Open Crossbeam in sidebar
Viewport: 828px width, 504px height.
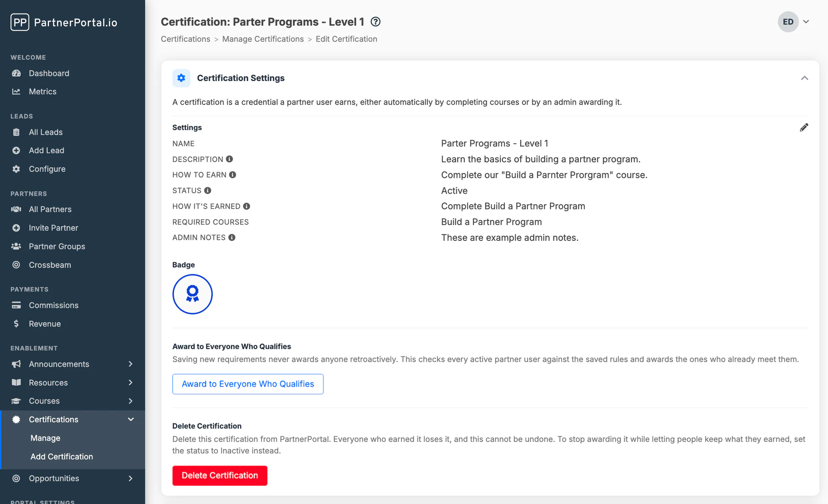click(50, 265)
